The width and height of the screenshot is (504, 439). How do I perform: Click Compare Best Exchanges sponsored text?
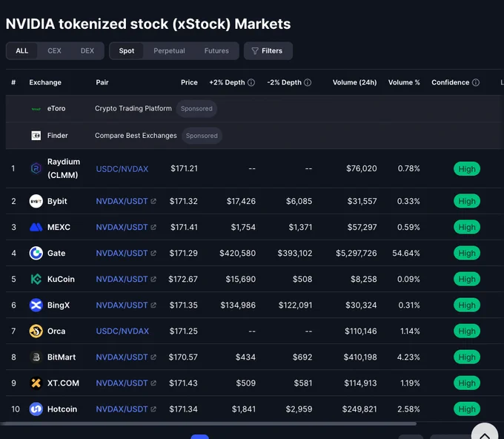136,136
